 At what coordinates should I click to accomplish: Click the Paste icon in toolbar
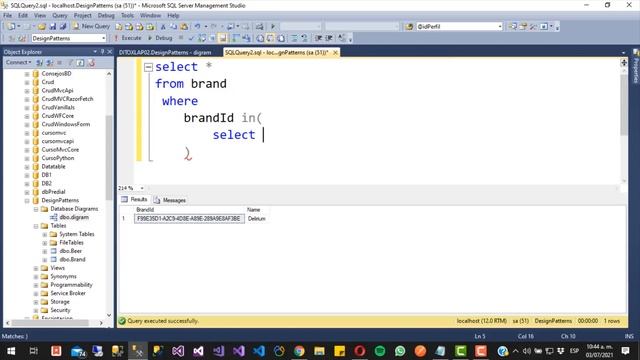pos(184,27)
